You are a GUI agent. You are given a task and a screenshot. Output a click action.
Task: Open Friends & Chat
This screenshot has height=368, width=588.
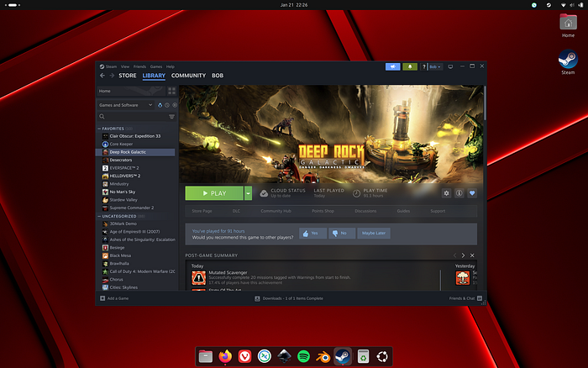(465, 298)
